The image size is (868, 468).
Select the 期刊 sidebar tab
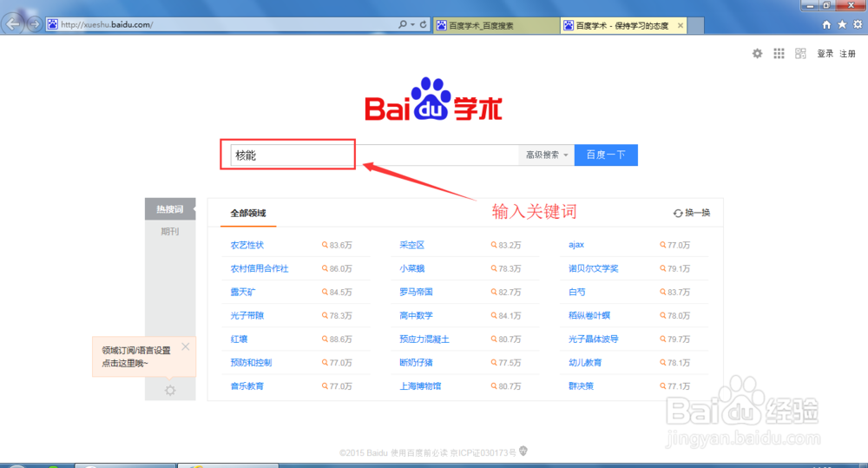point(170,232)
